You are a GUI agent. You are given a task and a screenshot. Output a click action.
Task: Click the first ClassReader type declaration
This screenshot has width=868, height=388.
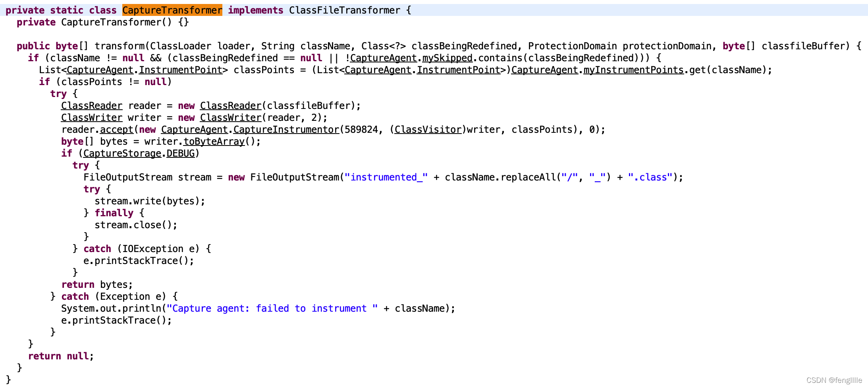(x=92, y=106)
